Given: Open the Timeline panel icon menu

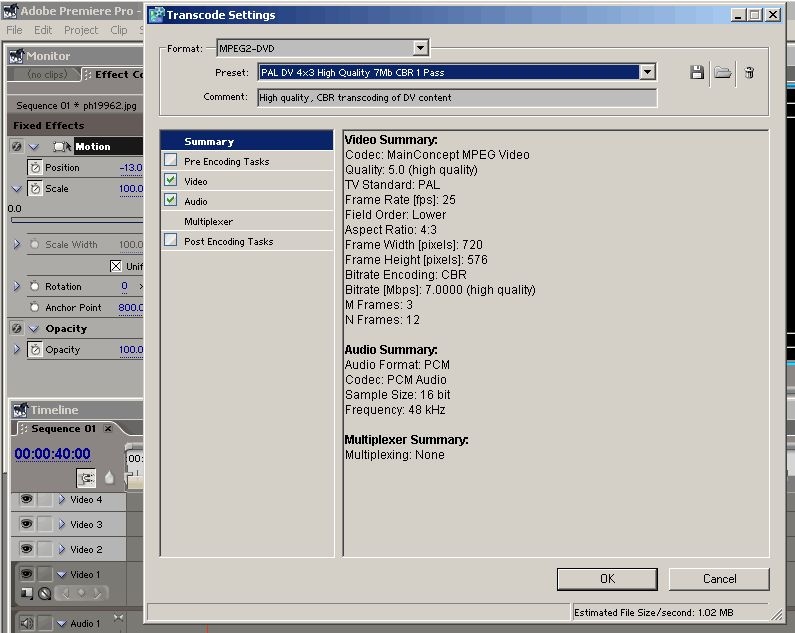Looking at the screenshot, I should tap(20, 410).
